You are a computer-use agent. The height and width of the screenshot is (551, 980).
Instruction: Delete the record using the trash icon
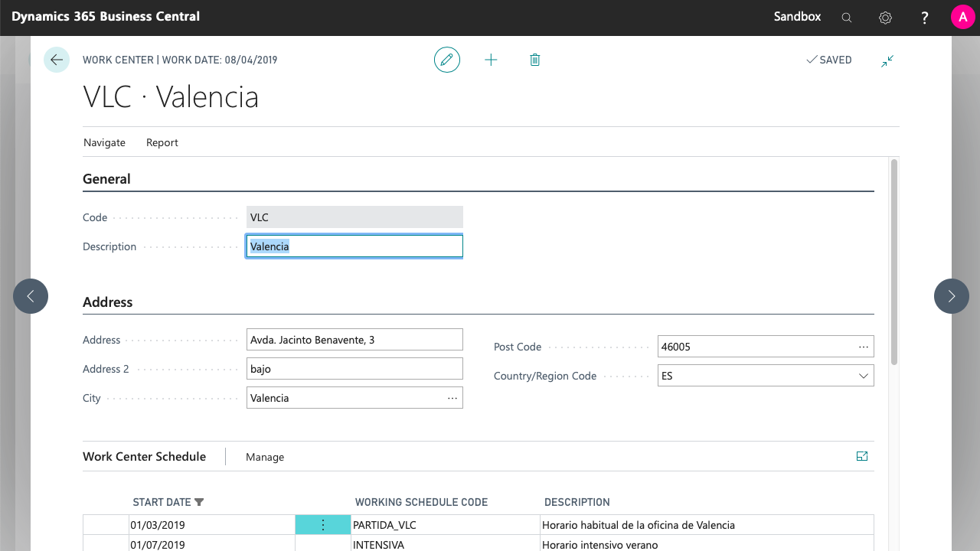point(534,60)
